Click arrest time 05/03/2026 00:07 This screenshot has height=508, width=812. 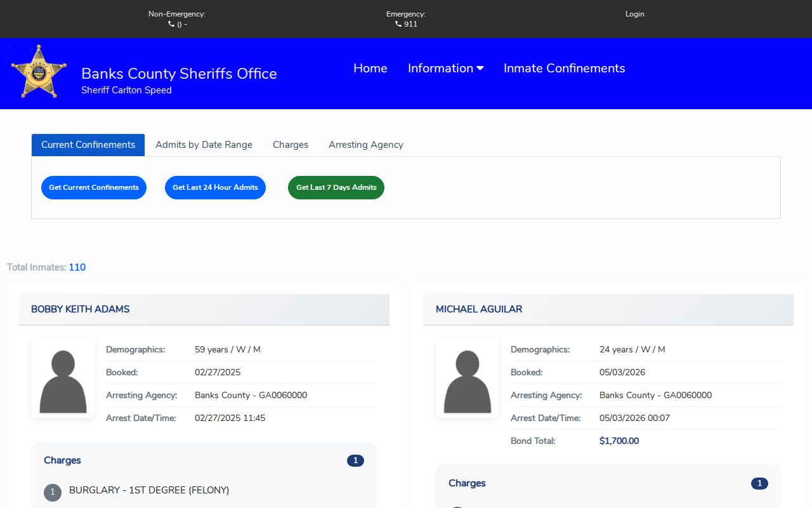click(634, 418)
